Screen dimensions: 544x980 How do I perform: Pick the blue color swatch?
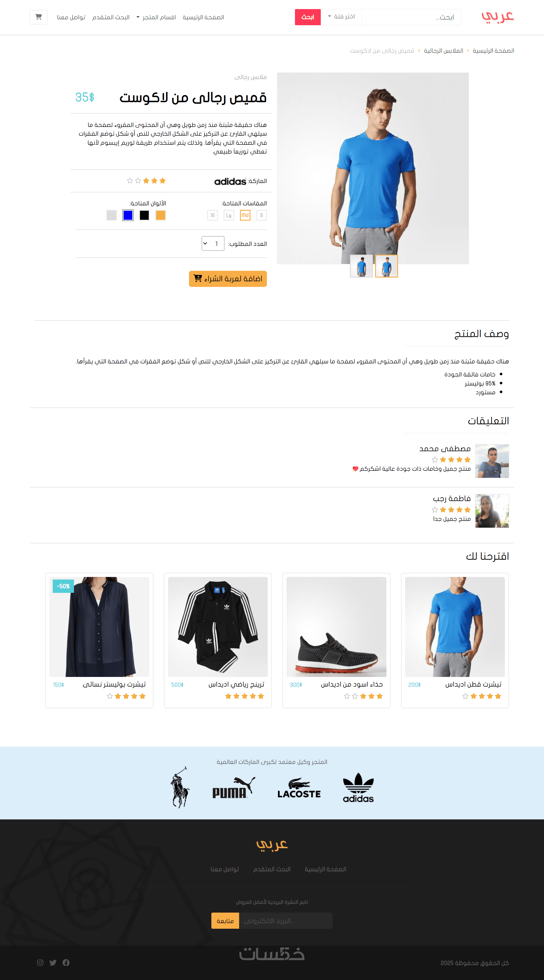click(128, 215)
